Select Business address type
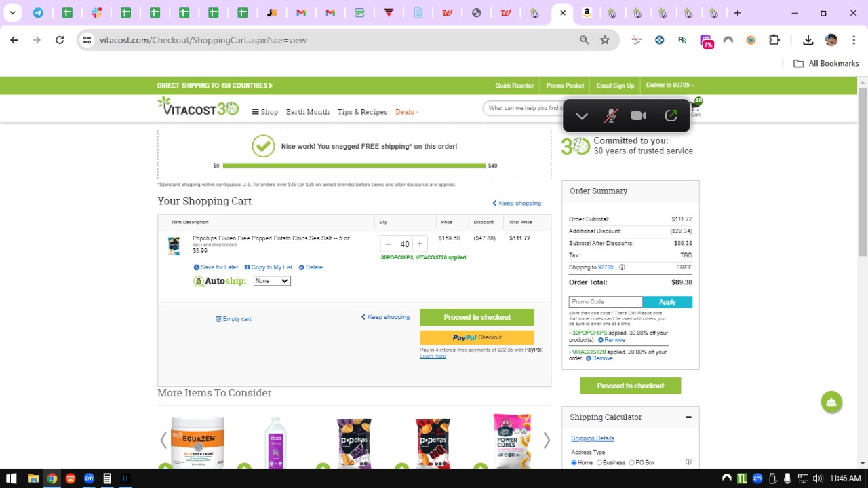 pos(599,463)
